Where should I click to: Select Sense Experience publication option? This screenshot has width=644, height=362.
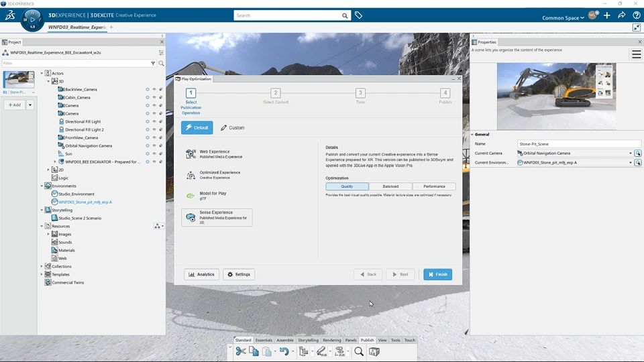[217, 217]
